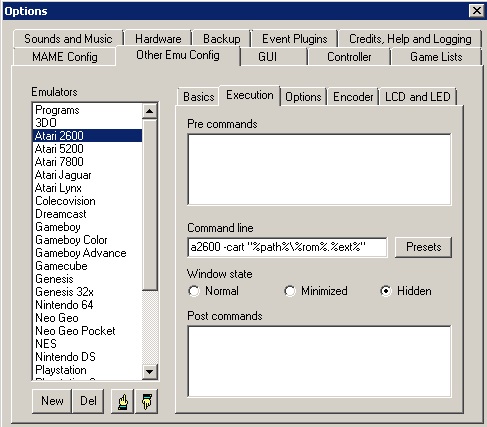Screen dimensions: 487x427
Task: Click the emulator list scroll up arrow
Action: coord(150,111)
